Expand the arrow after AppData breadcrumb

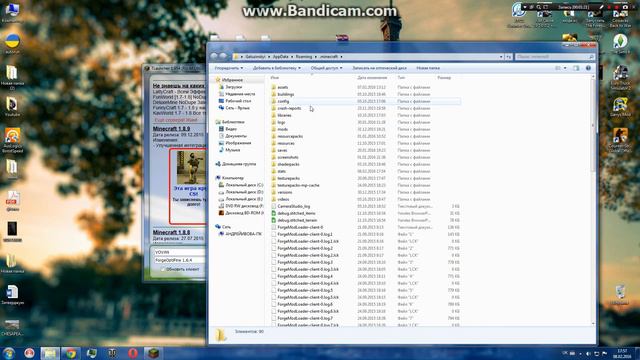(x=292, y=57)
